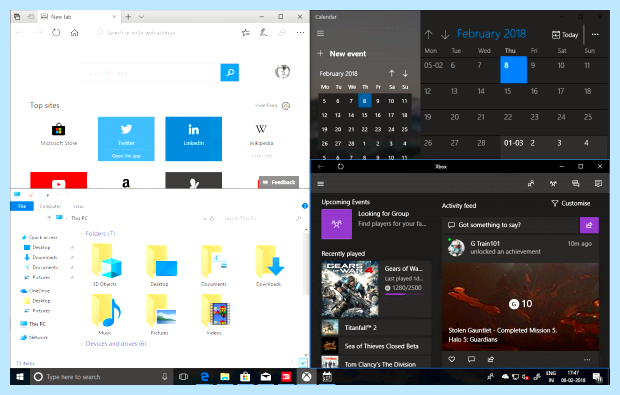The height and width of the screenshot is (395, 620).
Task: Focus the Edge address bar
Action: click(166, 32)
